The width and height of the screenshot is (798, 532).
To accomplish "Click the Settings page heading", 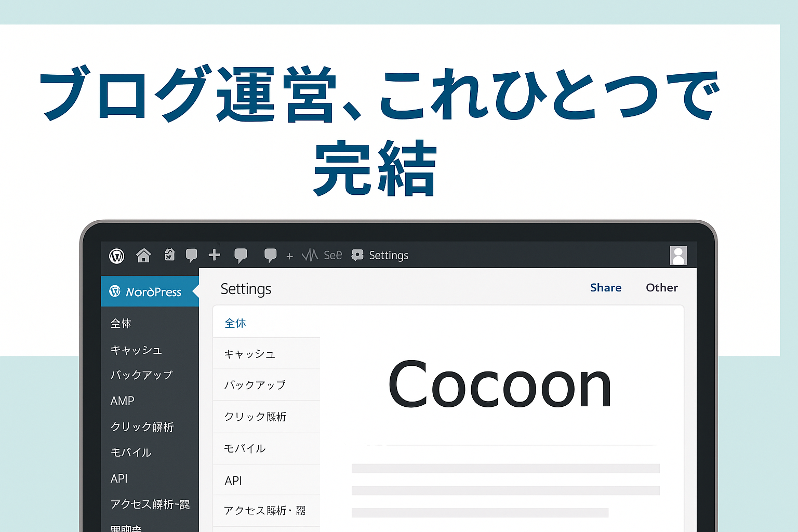I will click(246, 289).
